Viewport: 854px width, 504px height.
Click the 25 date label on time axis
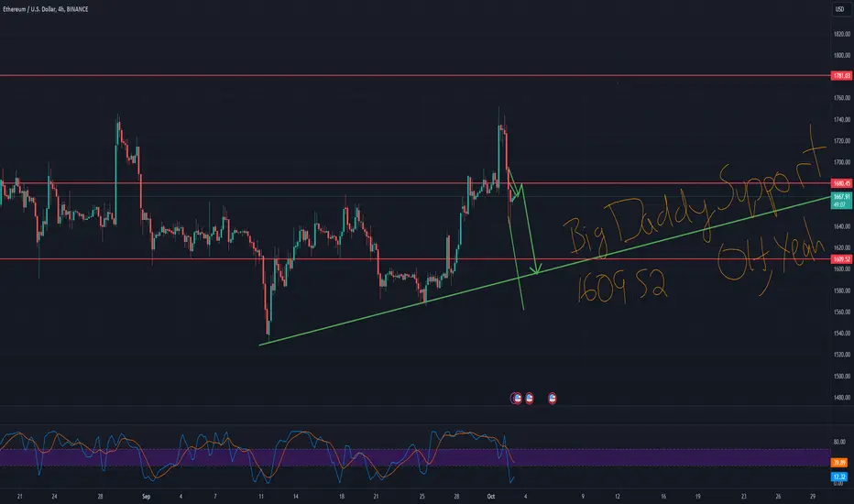click(x=422, y=497)
